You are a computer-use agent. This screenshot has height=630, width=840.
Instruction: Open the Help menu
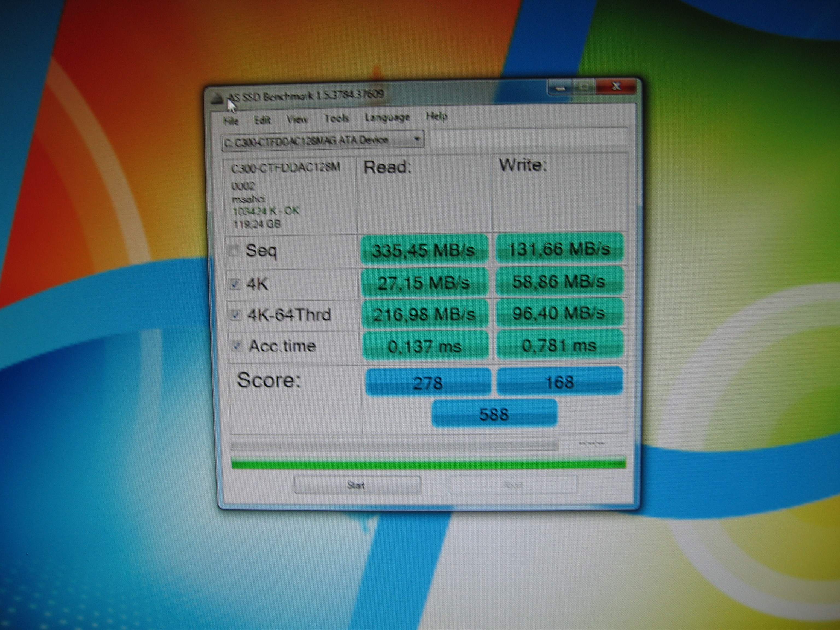(436, 116)
